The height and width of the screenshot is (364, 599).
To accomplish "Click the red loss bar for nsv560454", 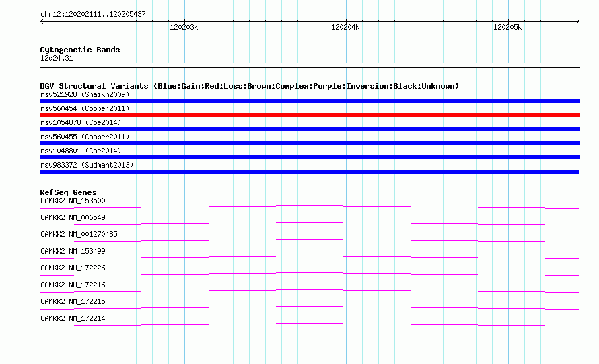I will pos(310,115).
